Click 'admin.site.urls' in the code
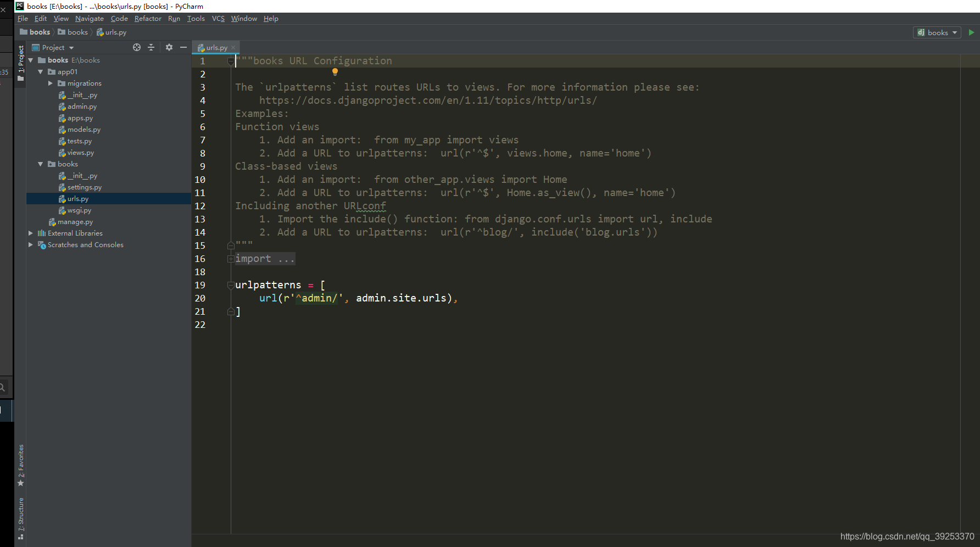This screenshot has width=980, height=547. (x=402, y=298)
